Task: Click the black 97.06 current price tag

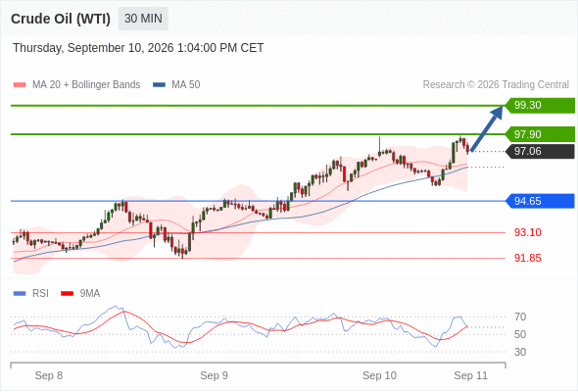Action: (540, 151)
